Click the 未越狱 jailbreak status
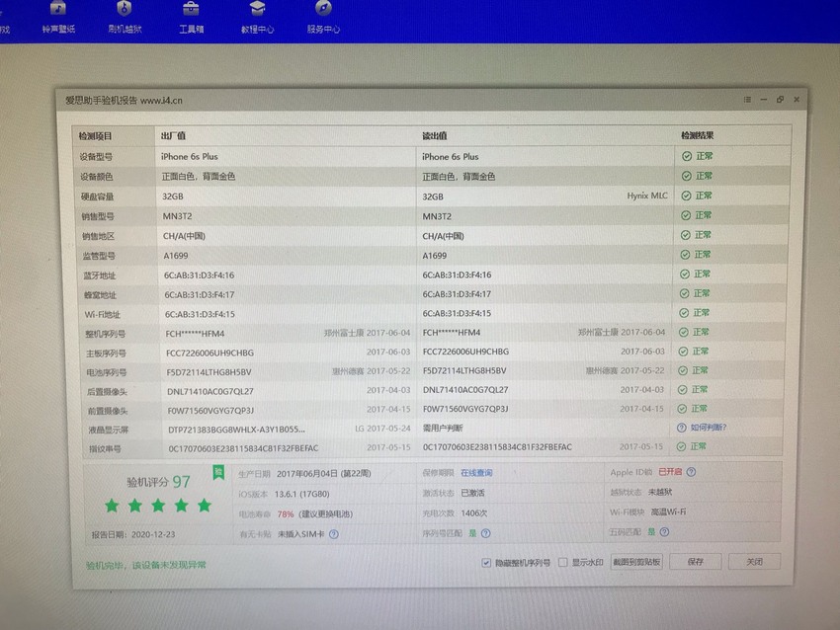 pos(659,492)
